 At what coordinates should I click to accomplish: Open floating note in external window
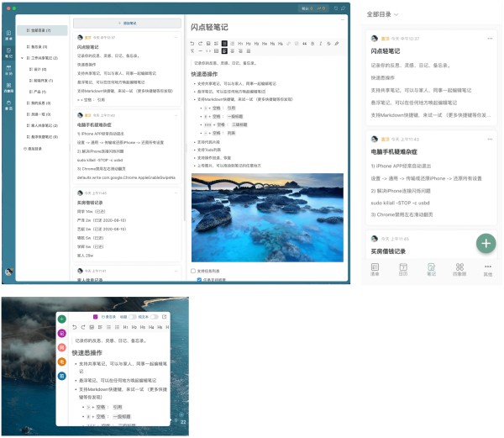pos(165,317)
